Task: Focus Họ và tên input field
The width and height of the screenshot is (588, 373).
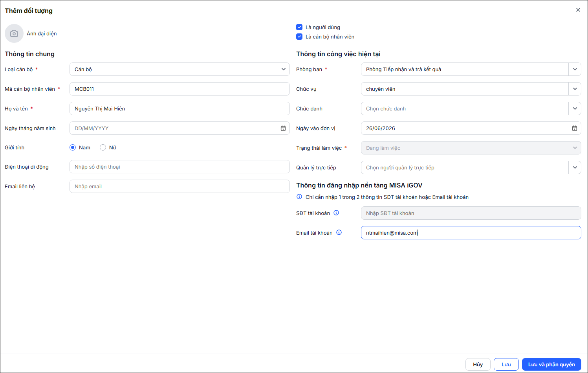Action: click(180, 108)
